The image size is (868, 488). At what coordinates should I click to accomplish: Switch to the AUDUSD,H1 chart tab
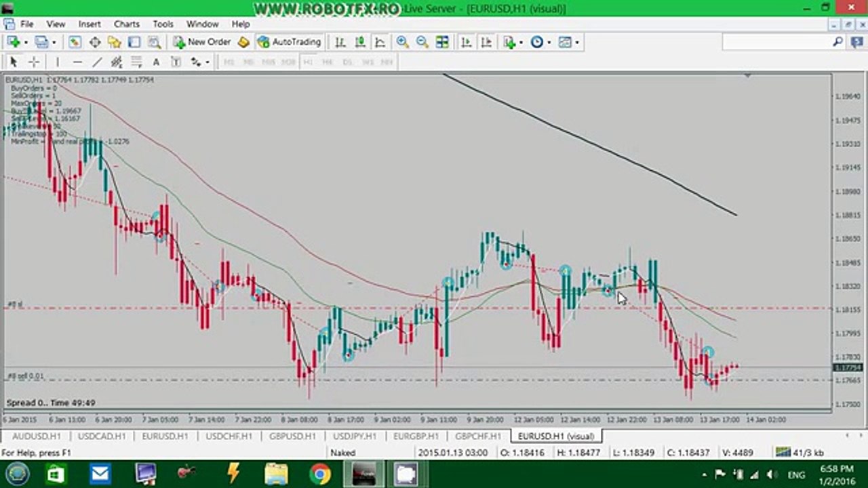(x=37, y=436)
